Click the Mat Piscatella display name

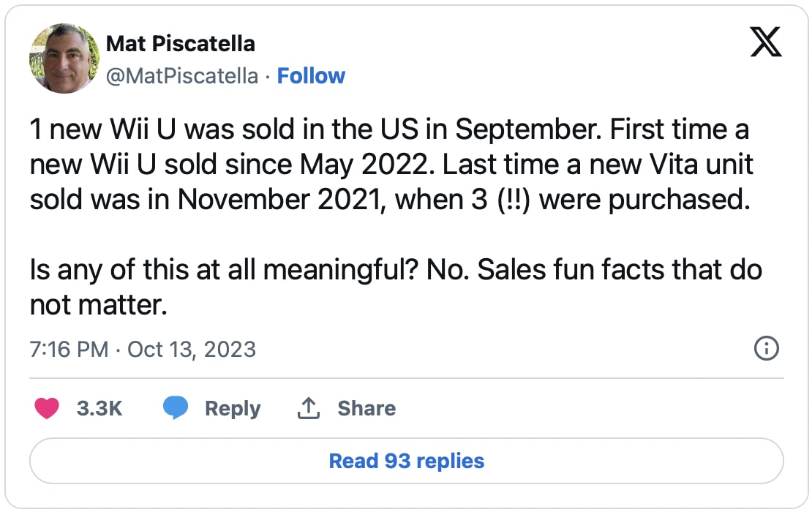(180, 44)
